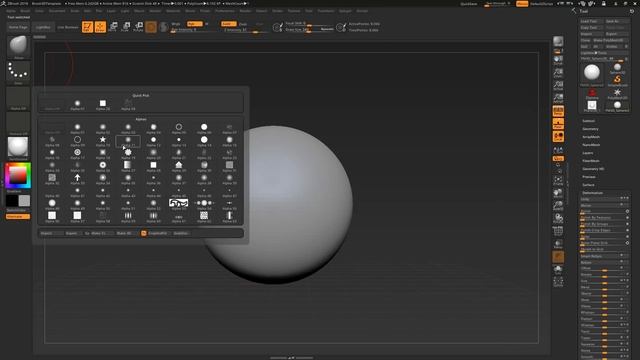The width and height of the screenshot is (640, 360).
Task: Expand the Subtool subpalette
Action: pyautogui.click(x=589, y=121)
